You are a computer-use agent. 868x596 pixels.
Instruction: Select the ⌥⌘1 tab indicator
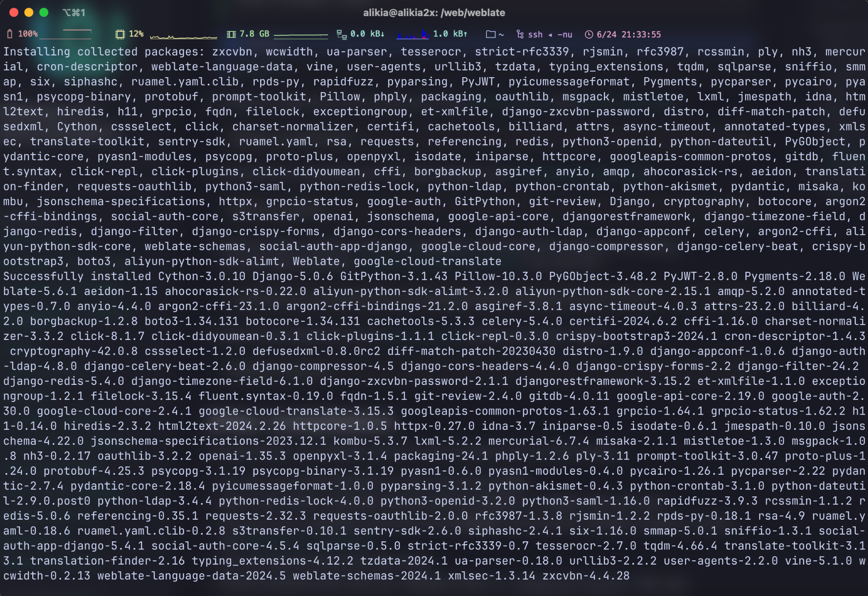(x=75, y=13)
